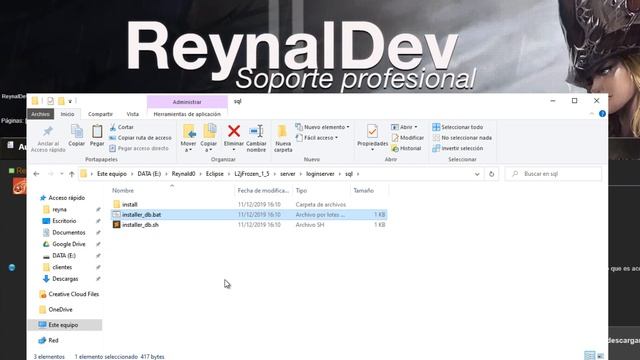Switch to details view icon in status bar
640x360 pixels.
(589, 356)
